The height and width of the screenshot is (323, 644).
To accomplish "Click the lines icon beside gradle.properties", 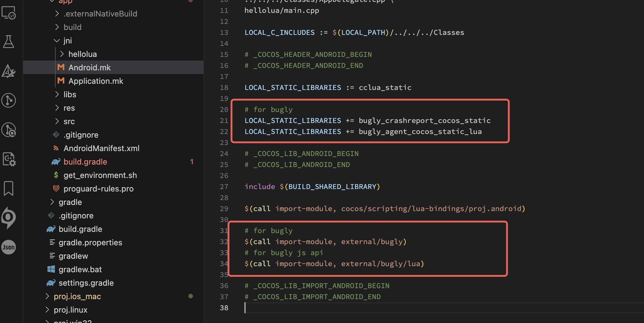I will click(x=52, y=242).
